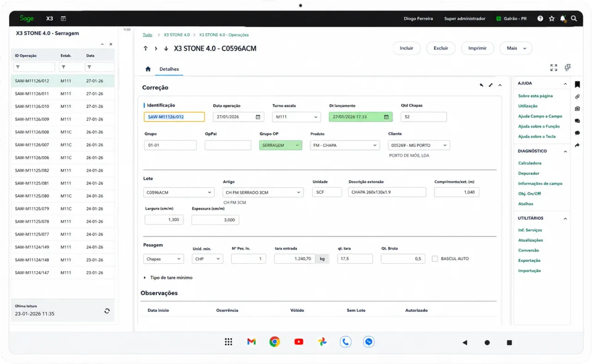Click the tara entrada 1.240,70 field
This screenshot has width=592, height=364.
295,259
